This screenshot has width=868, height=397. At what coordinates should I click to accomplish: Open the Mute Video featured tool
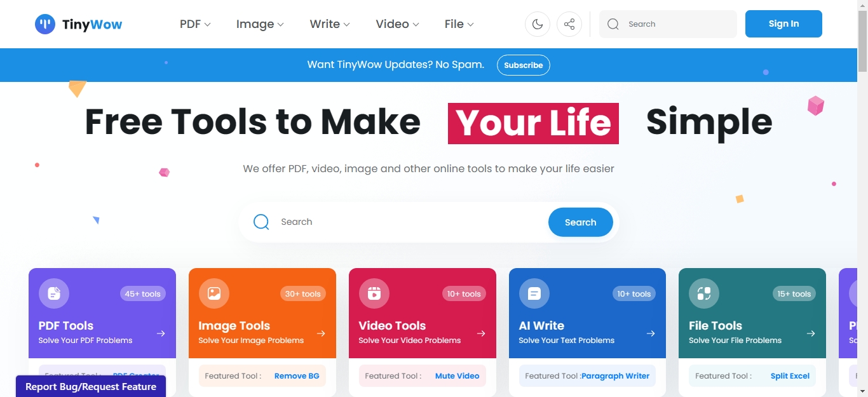coord(458,376)
